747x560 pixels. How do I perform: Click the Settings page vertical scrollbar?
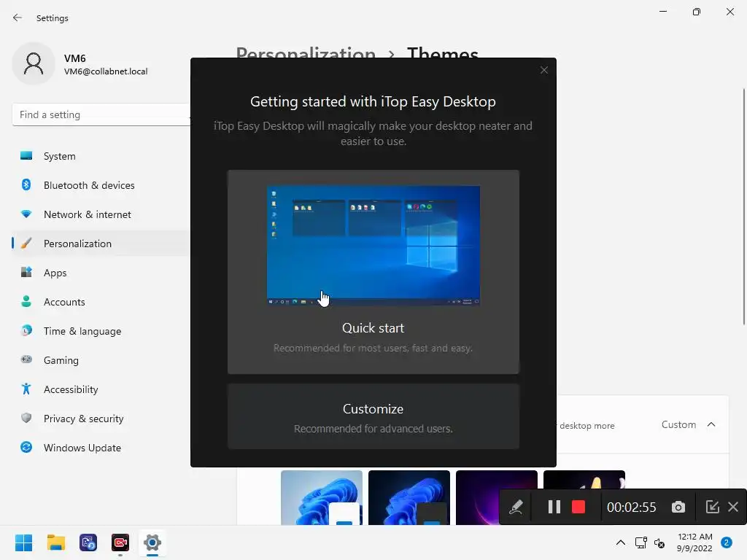click(x=743, y=206)
